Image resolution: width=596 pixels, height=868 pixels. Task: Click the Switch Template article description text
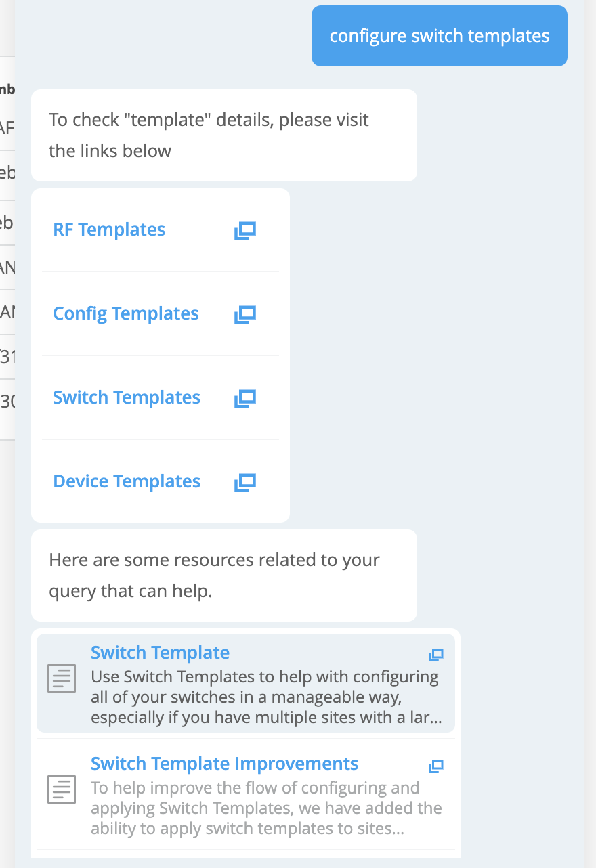pos(265,697)
